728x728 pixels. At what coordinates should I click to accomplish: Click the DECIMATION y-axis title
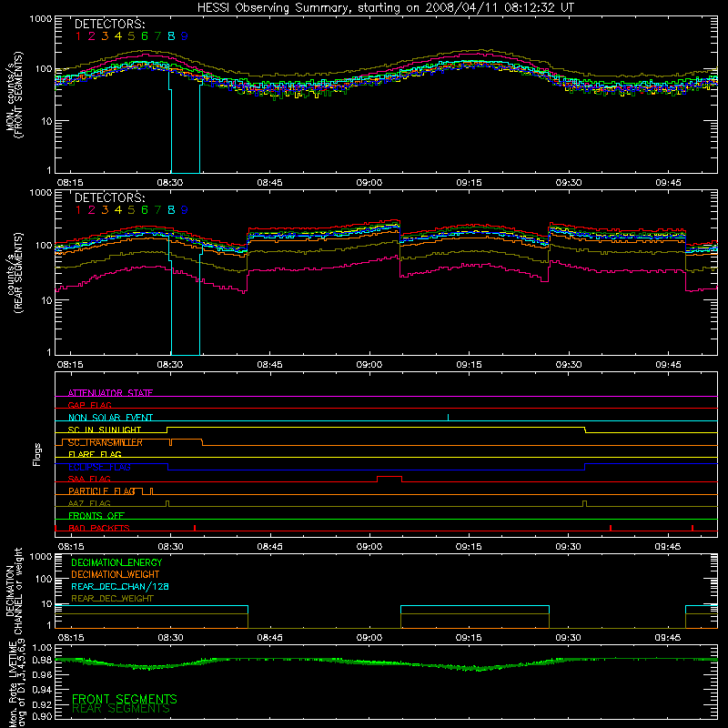pos(14,591)
